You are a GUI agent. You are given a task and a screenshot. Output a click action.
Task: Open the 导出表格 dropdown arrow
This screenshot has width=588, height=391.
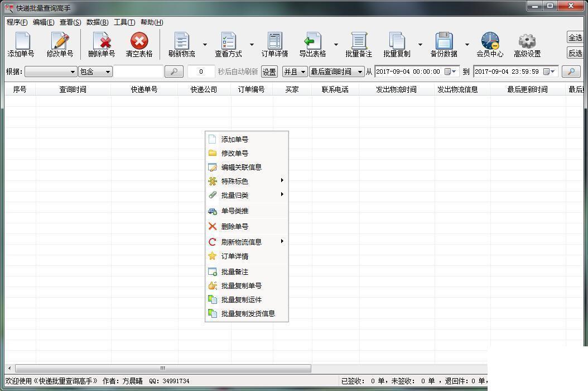click(x=336, y=45)
